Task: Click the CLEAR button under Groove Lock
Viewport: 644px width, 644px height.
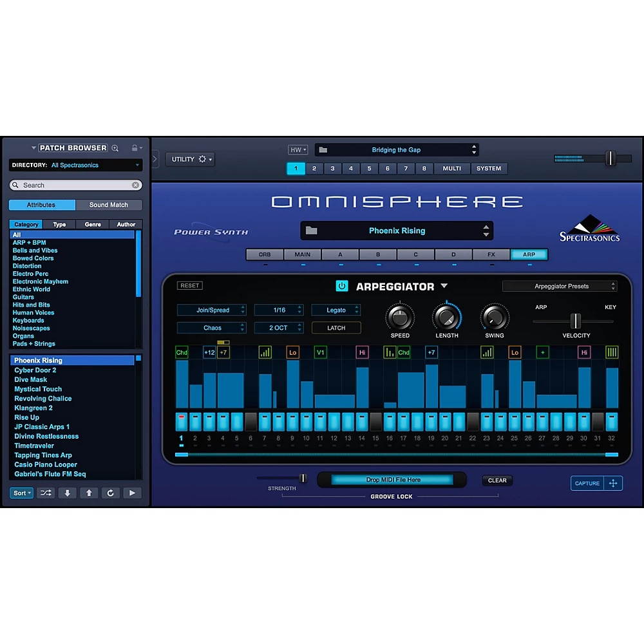Action: 497,480
